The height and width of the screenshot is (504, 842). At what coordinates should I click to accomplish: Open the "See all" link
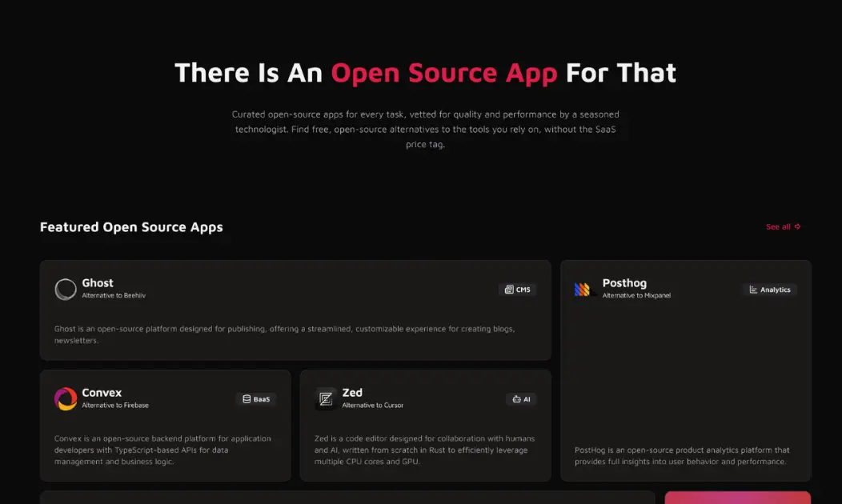pyautogui.click(x=782, y=226)
